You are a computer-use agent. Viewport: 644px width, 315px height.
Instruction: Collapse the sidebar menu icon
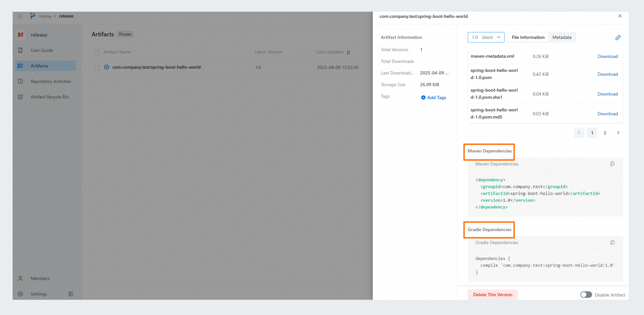click(x=71, y=294)
